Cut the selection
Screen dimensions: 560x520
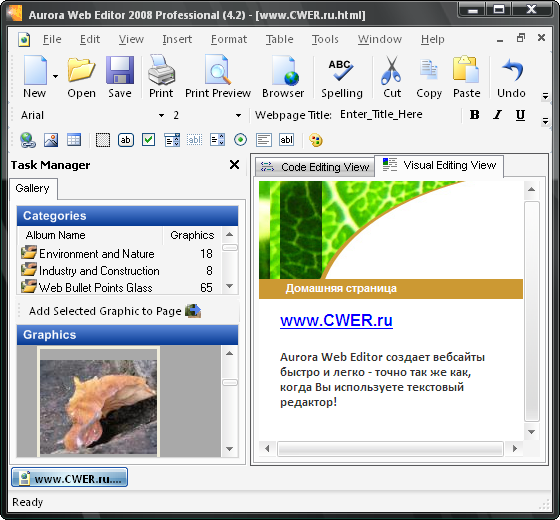click(392, 76)
